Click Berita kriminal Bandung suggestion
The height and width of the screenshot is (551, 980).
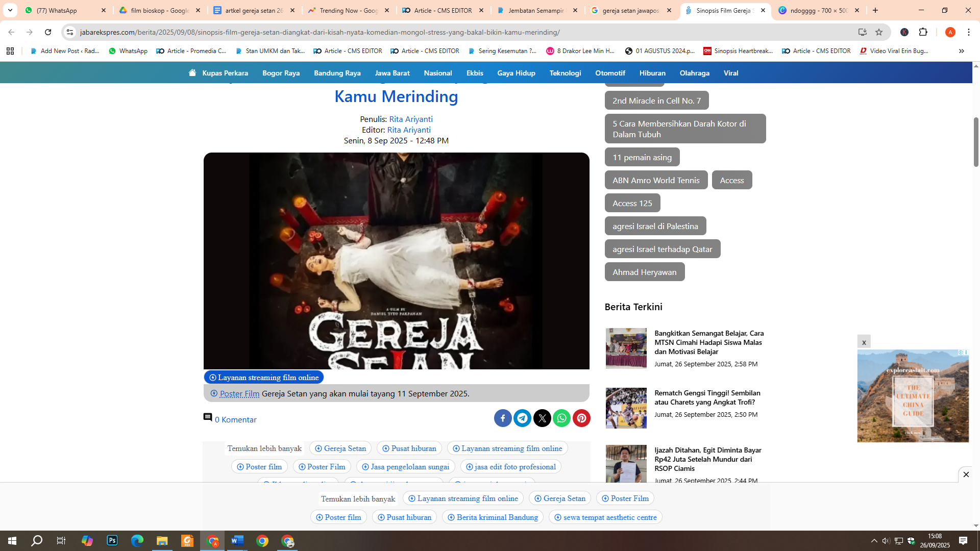pyautogui.click(x=493, y=517)
